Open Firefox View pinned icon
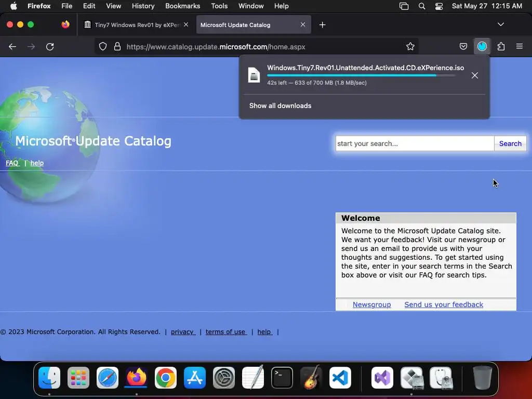532x399 pixels. pos(65,24)
